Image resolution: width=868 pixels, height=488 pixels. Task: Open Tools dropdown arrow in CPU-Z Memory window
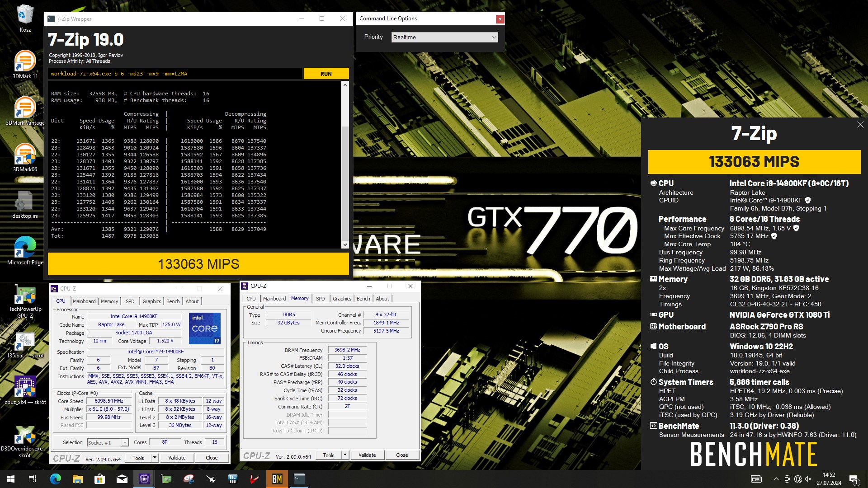pos(345,455)
